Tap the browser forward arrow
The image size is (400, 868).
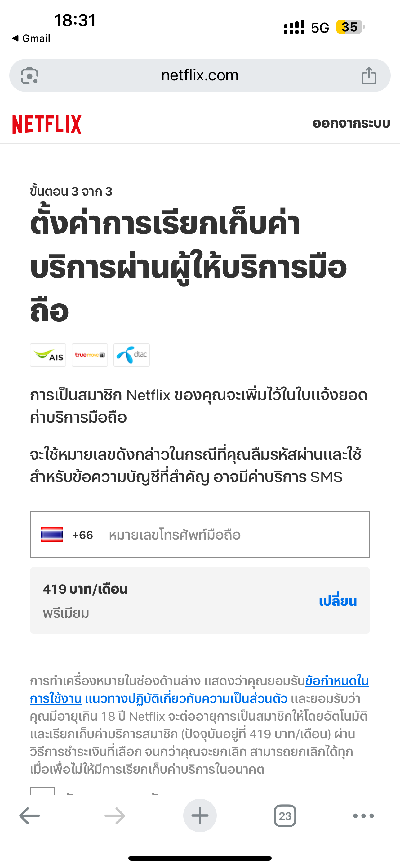click(x=115, y=816)
